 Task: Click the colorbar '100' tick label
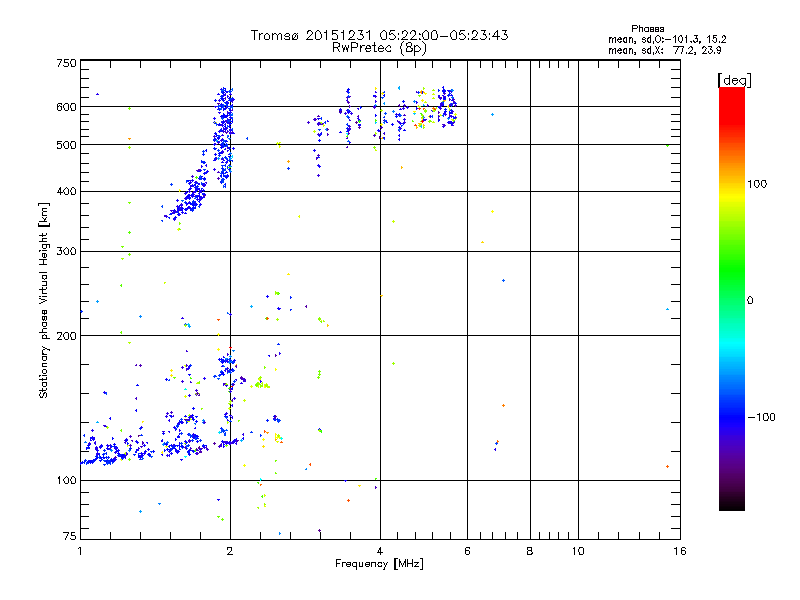coord(757,184)
